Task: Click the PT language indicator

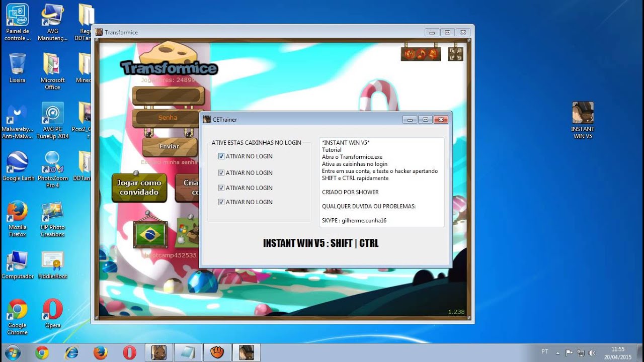Action: pos(545,352)
